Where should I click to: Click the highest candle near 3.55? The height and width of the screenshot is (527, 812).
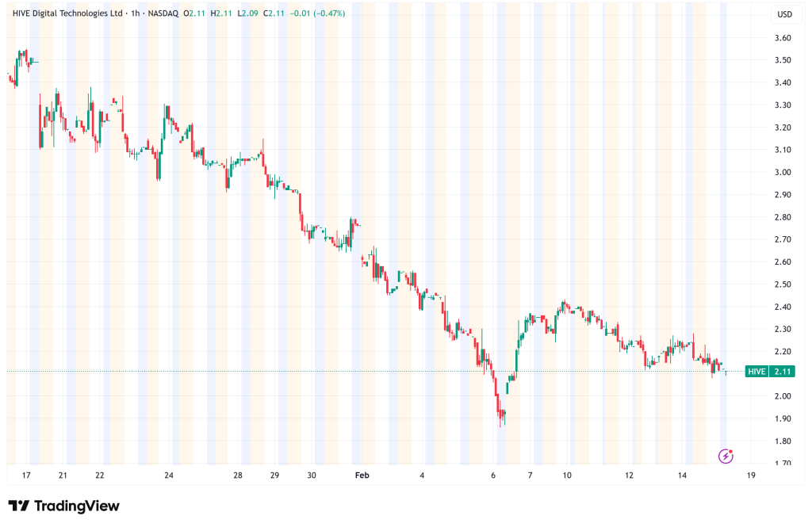coord(26,54)
